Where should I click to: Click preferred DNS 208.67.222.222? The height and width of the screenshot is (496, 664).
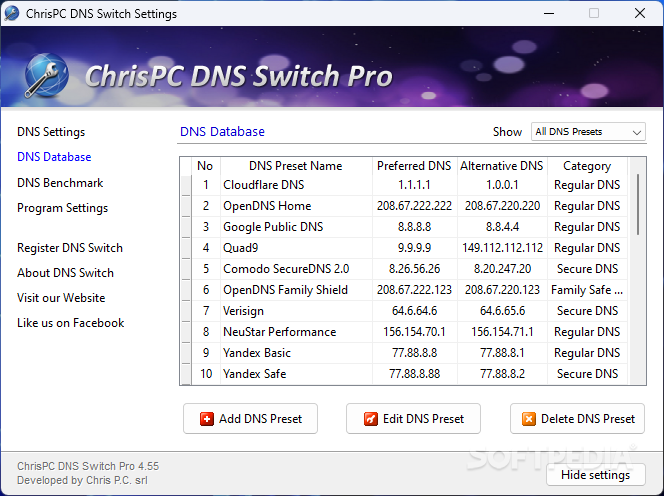pyautogui.click(x=414, y=206)
